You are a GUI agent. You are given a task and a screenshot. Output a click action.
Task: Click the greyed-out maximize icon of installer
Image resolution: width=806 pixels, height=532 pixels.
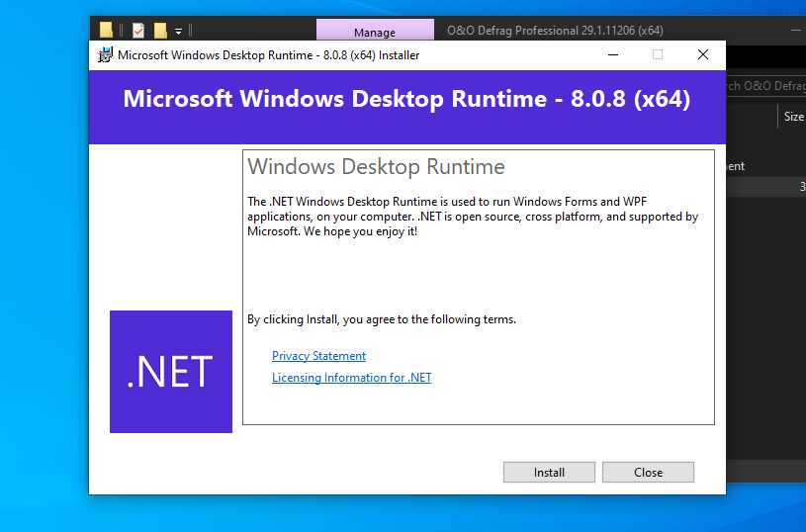coord(658,54)
